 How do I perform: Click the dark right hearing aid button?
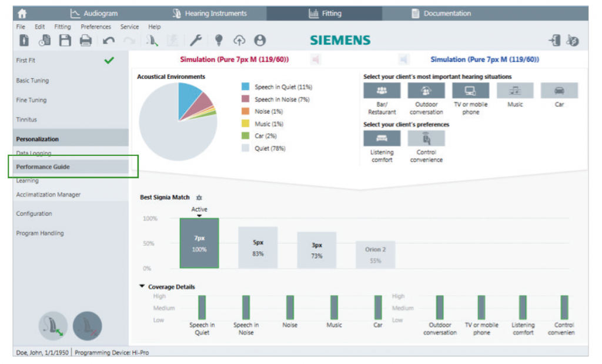click(x=87, y=326)
